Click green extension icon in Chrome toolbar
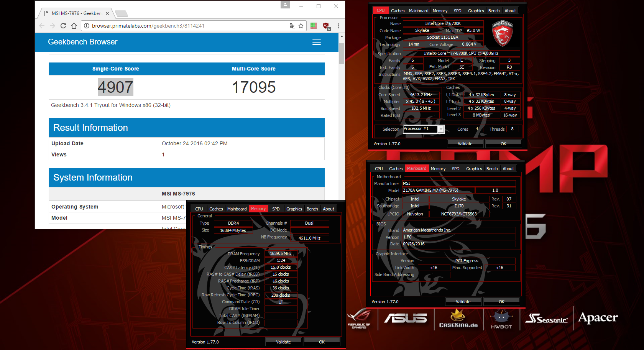Viewport: 644px width, 350px height. click(314, 26)
